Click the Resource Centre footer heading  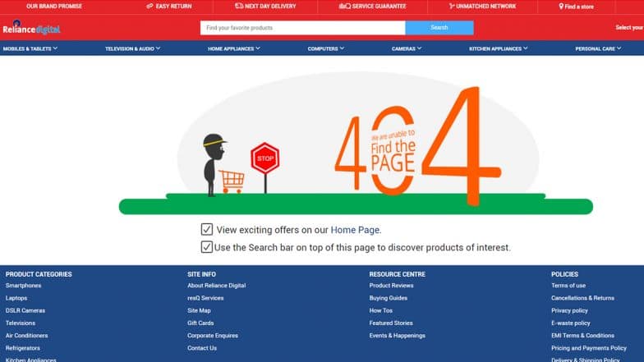(398, 274)
